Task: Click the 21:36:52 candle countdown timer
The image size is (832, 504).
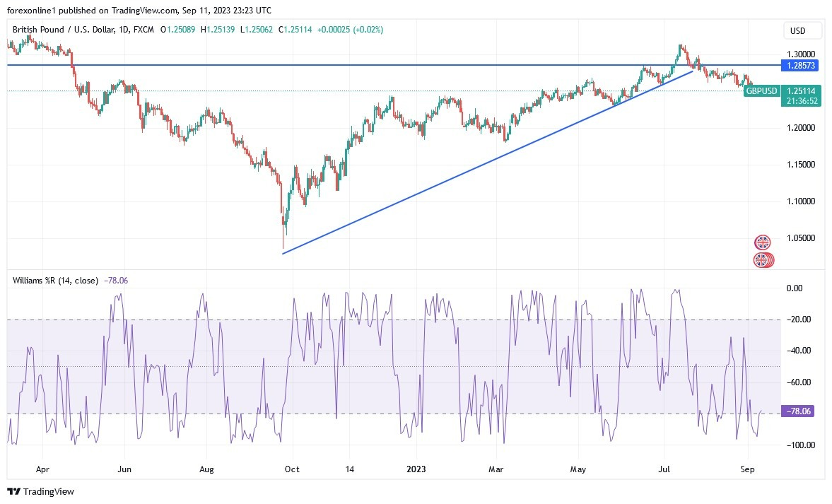Action: tap(802, 101)
